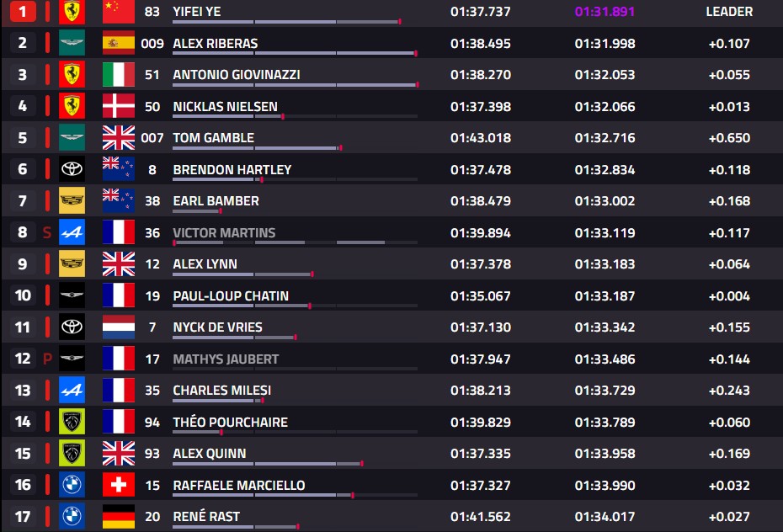The image size is (783, 532).
Task: Click the Chinese flag on the Yifei Ye row
Action: click(119, 12)
